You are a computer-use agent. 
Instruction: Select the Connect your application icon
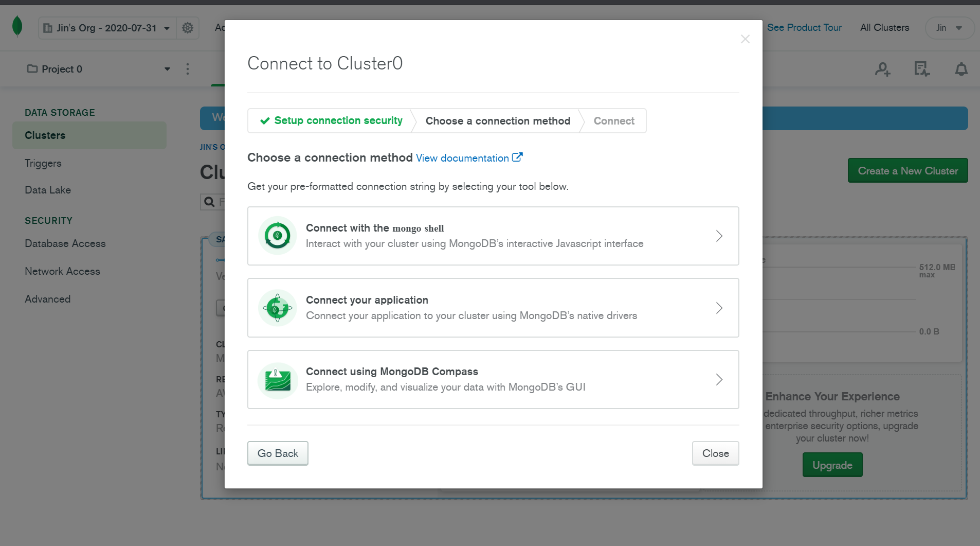click(x=277, y=308)
